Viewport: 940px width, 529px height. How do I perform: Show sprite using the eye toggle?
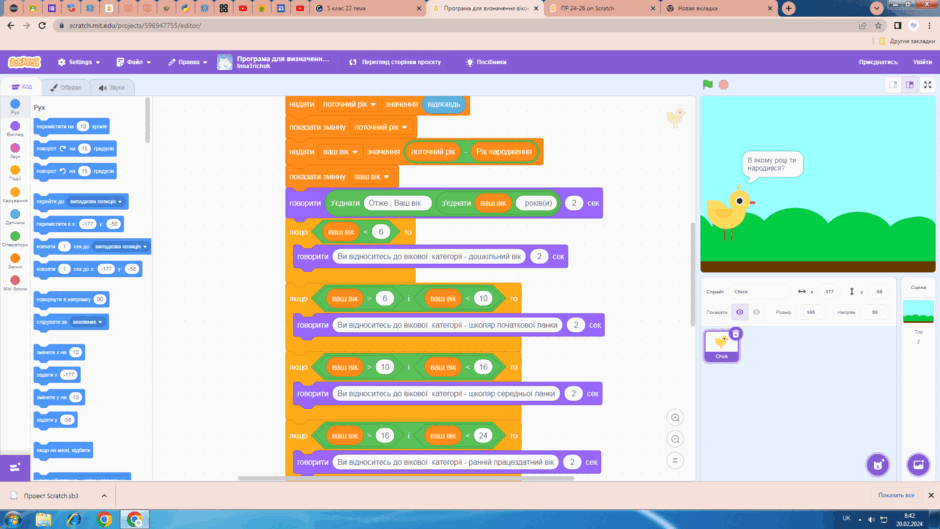[x=740, y=312]
